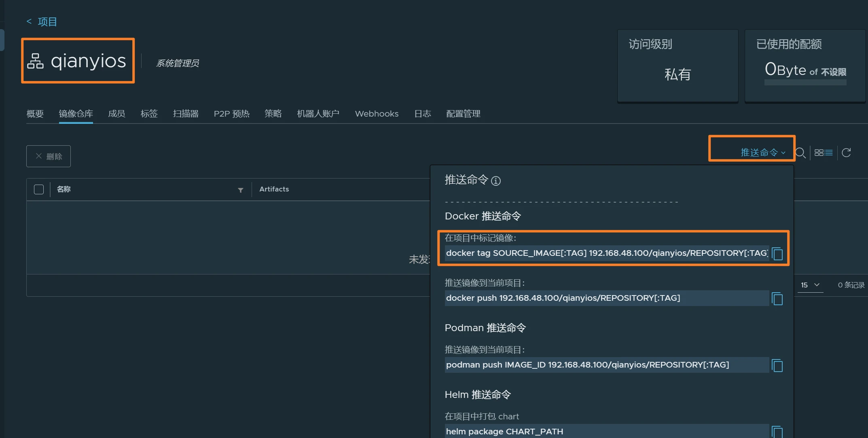This screenshot has width=868, height=438.
Task: Open the repository search icon
Action: point(800,153)
